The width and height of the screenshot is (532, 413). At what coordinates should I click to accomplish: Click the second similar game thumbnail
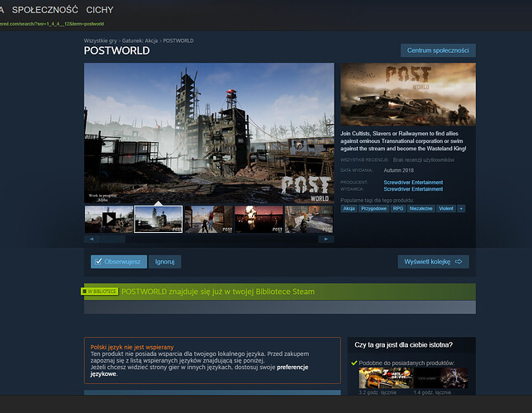point(441,378)
